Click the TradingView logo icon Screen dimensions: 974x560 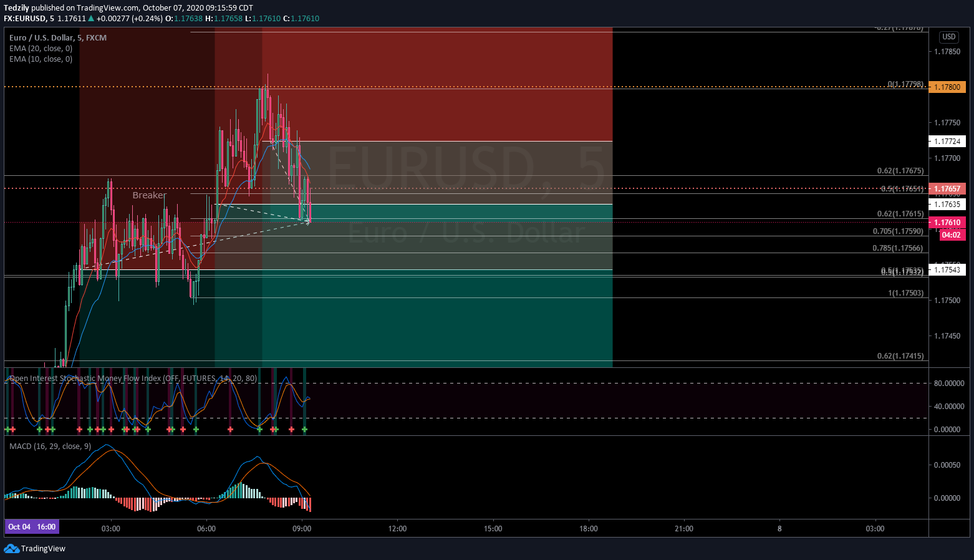point(11,548)
